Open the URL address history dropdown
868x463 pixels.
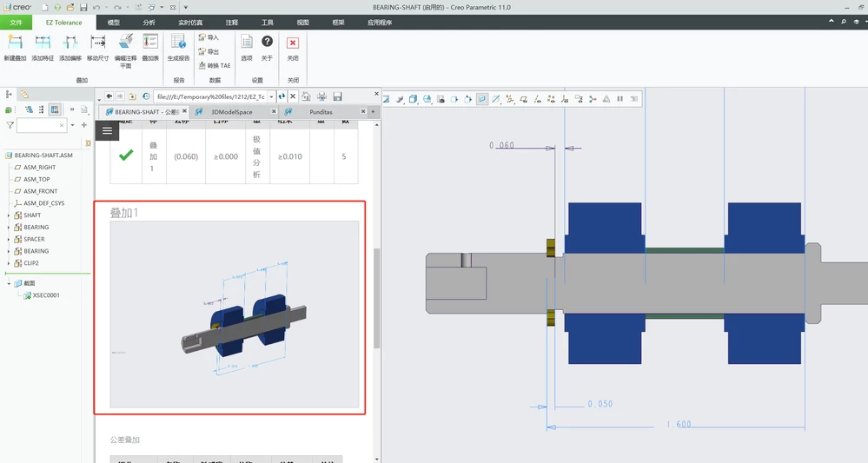[271, 96]
